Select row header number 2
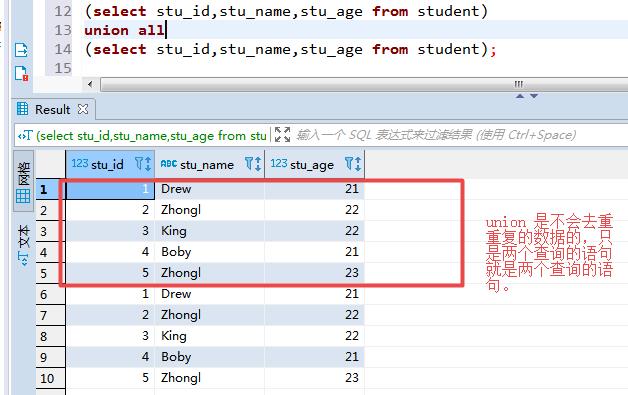This screenshot has width=628, height=395. coord(50,210)
